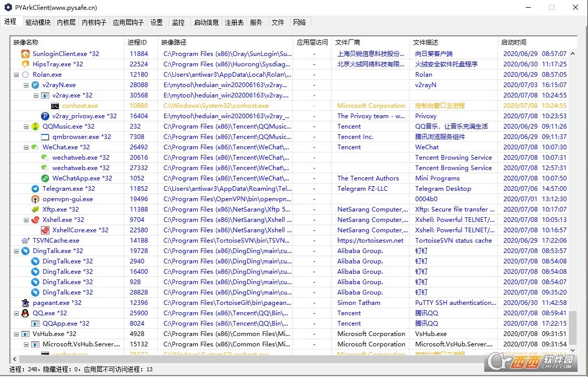Click the DingTalk.exe icon at PID 28828
This screenshot has height=377, width=588.
coord(35,292)
